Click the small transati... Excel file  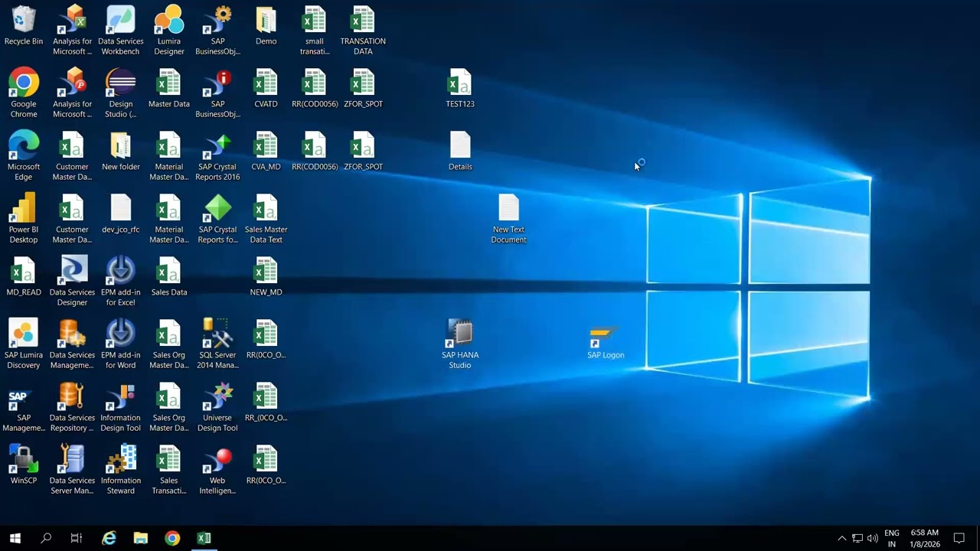click(315, 31)
